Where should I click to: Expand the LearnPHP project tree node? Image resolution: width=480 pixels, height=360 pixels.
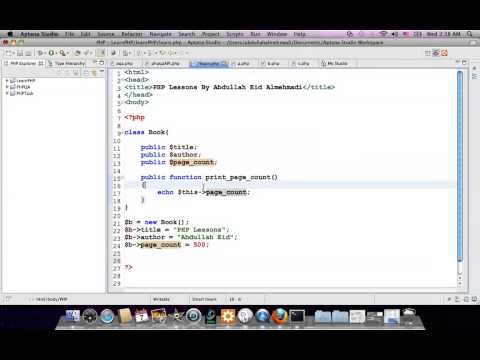7,81
